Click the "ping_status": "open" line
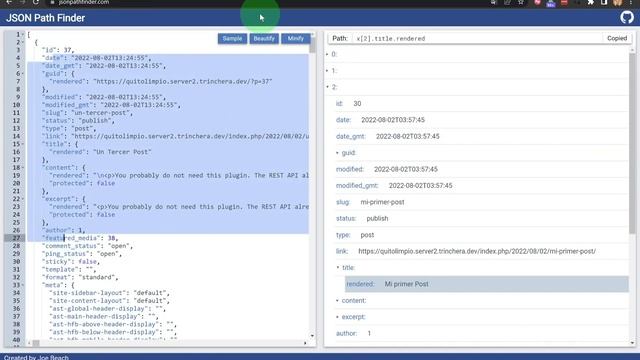Image resolution: width=640 pixels, height=360 pixels. (x=82, y=253)
